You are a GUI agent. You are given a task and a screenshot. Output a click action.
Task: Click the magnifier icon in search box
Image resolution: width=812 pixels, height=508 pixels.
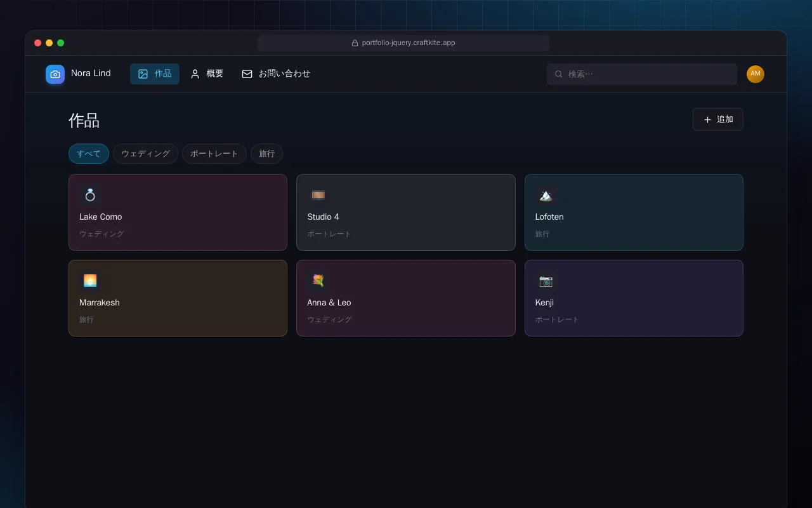pyautogui.click(x=559, y=74)
